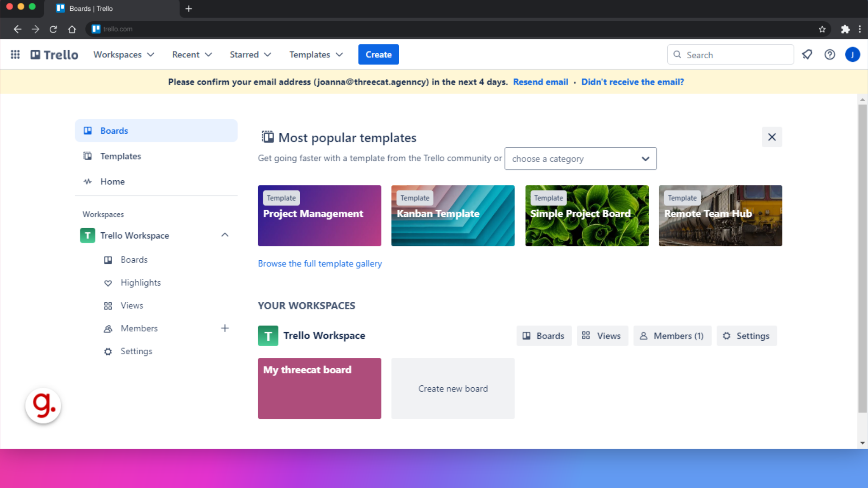Click the help question mark icon
Image resolution: width=868 pixels, height=488 pixels.
(x=829, y=54)
